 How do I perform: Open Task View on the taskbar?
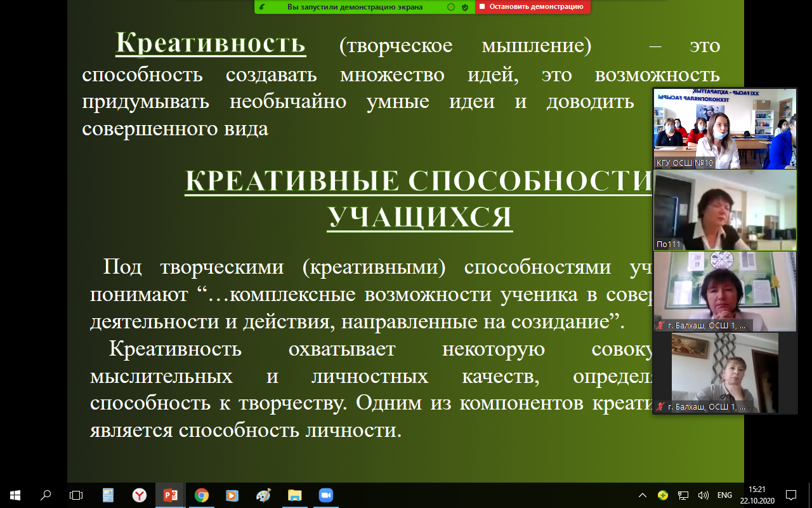(76, 495)
